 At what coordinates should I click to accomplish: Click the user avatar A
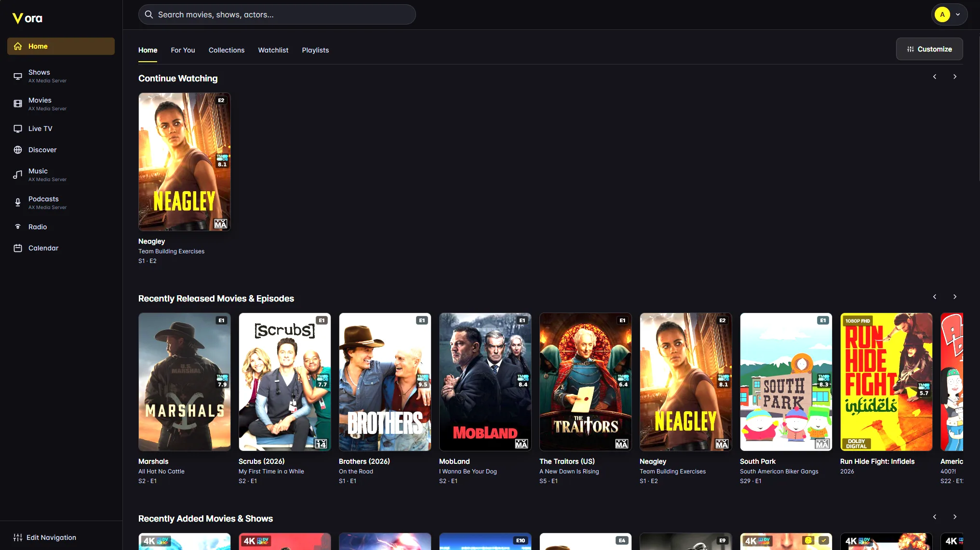click(x=942, y=14)
